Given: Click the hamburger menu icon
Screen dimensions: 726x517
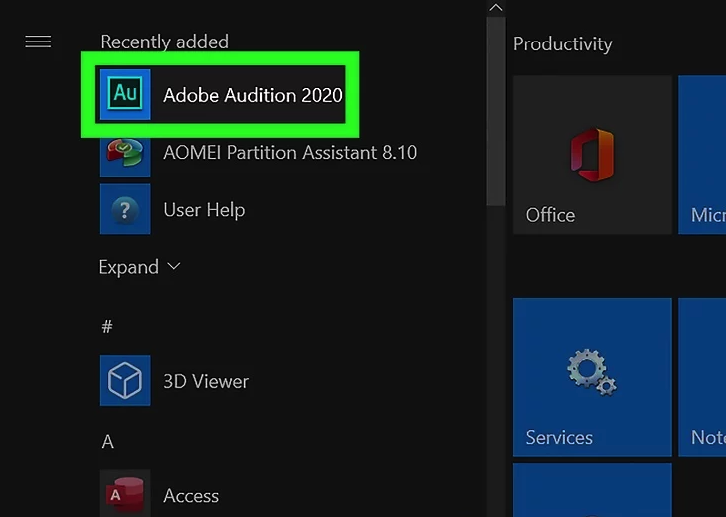Looking at the screenshot, I should click(x=38, y=42).
